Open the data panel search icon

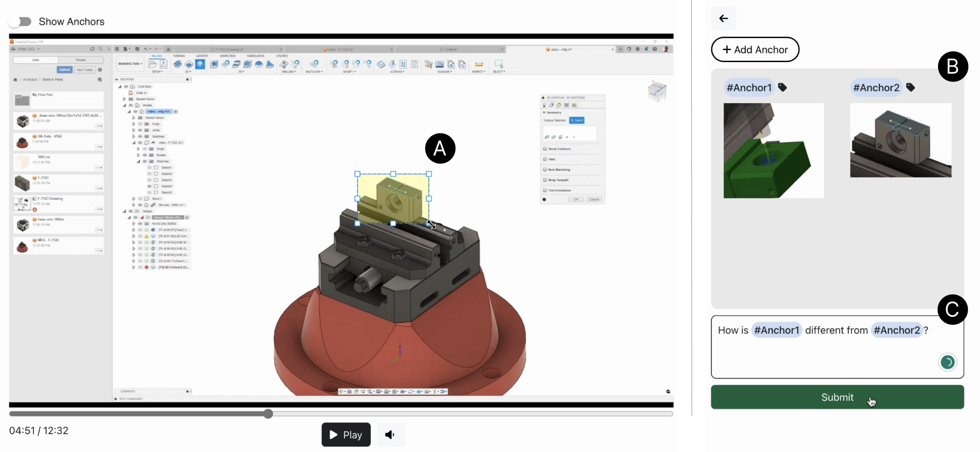click(101, 49)
